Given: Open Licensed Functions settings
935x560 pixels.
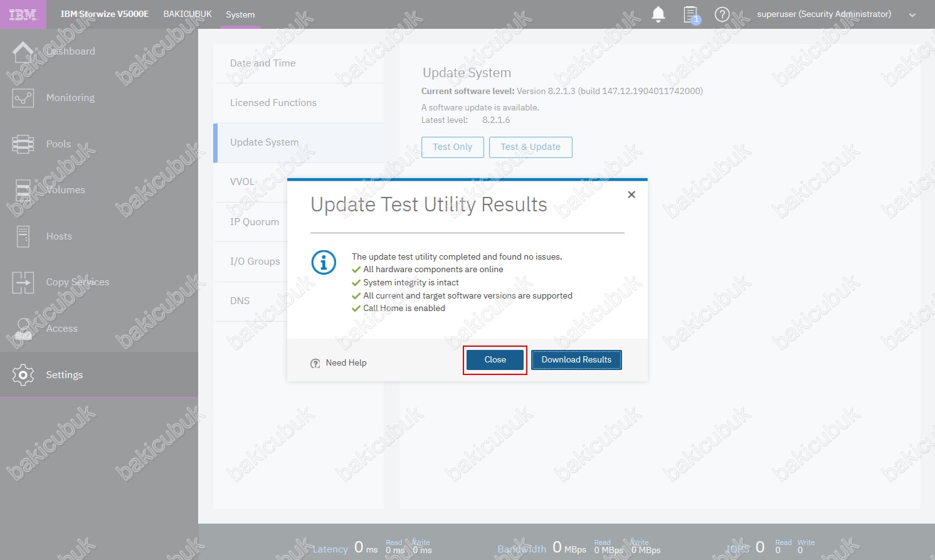Looking at the screenshot, I should tap(298, 103).
